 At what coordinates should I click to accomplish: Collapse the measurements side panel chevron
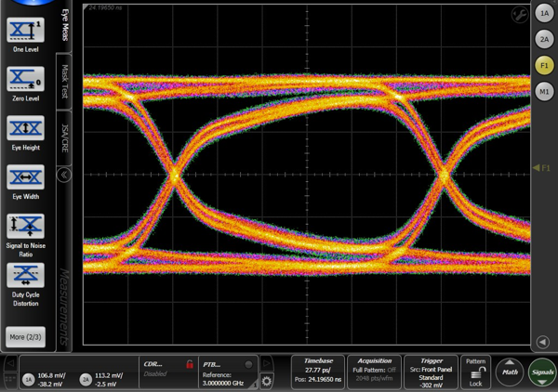pos(64,175)
